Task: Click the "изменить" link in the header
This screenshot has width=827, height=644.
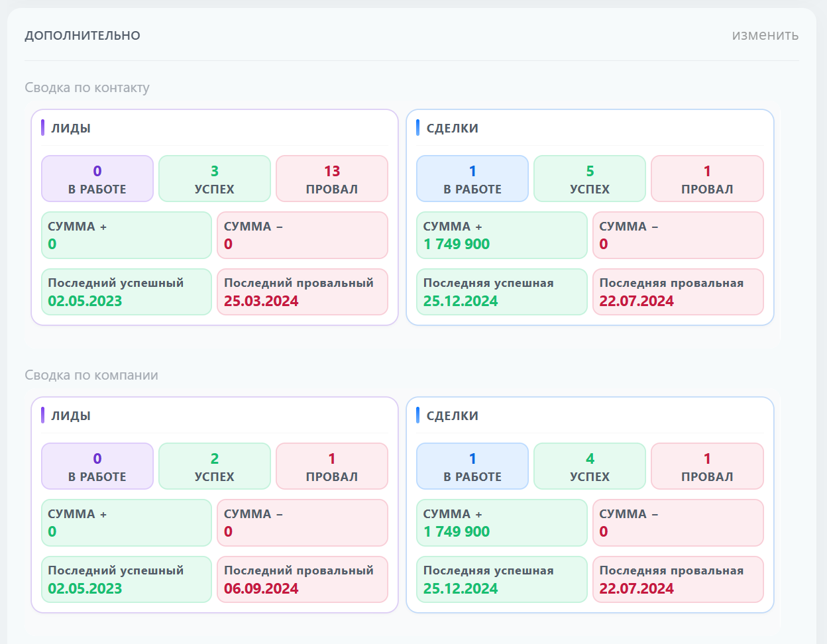Action: click(x=765, y=35)
